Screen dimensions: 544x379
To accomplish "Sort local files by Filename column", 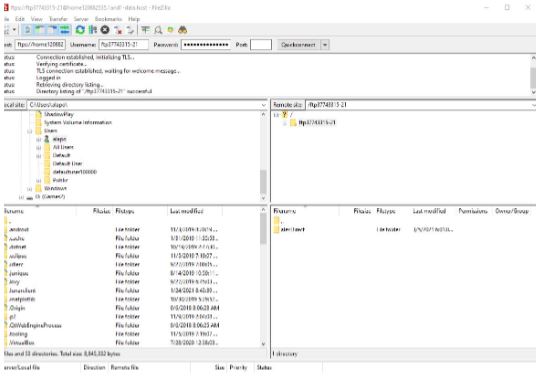I will [x=39, y=211].
